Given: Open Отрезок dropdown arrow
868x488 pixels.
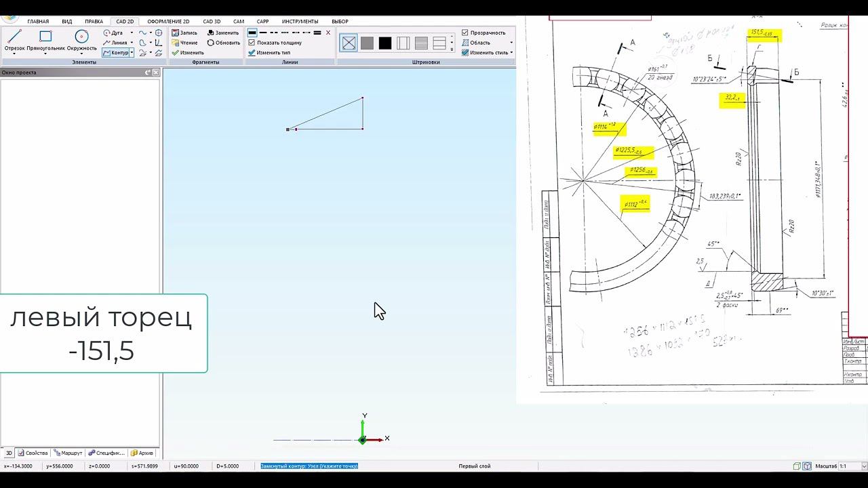Looking at the screenshot, I should coord(14,54).
